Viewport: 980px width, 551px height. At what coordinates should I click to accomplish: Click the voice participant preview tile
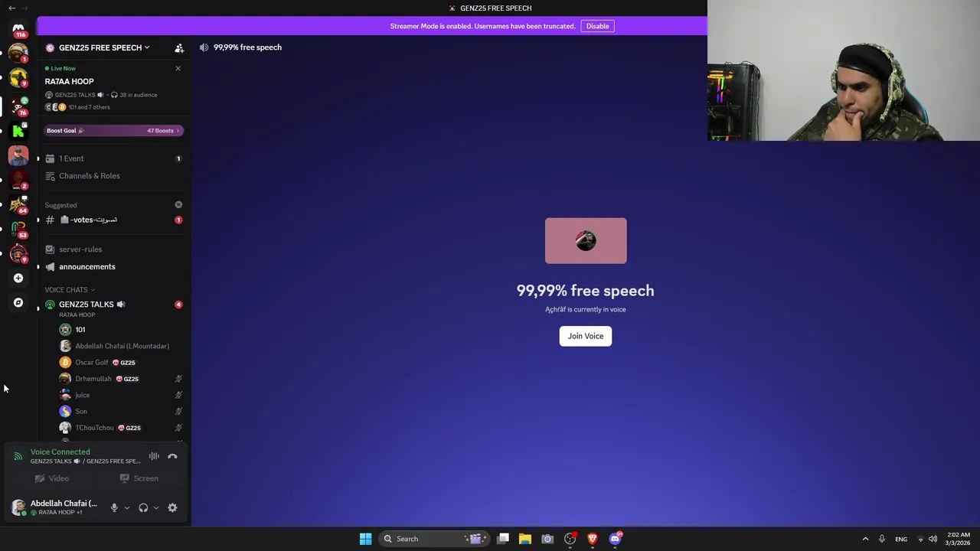click(586, 241)
